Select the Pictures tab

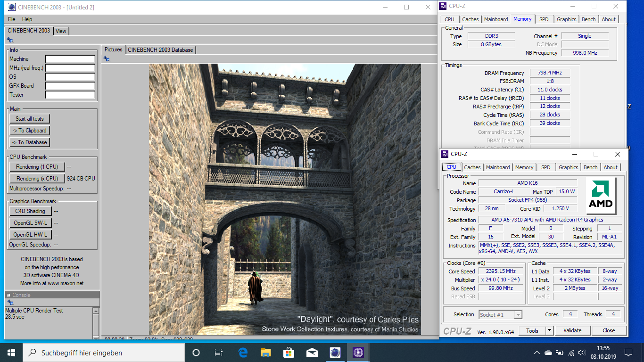pyautogui.click(x=113, y=49)
